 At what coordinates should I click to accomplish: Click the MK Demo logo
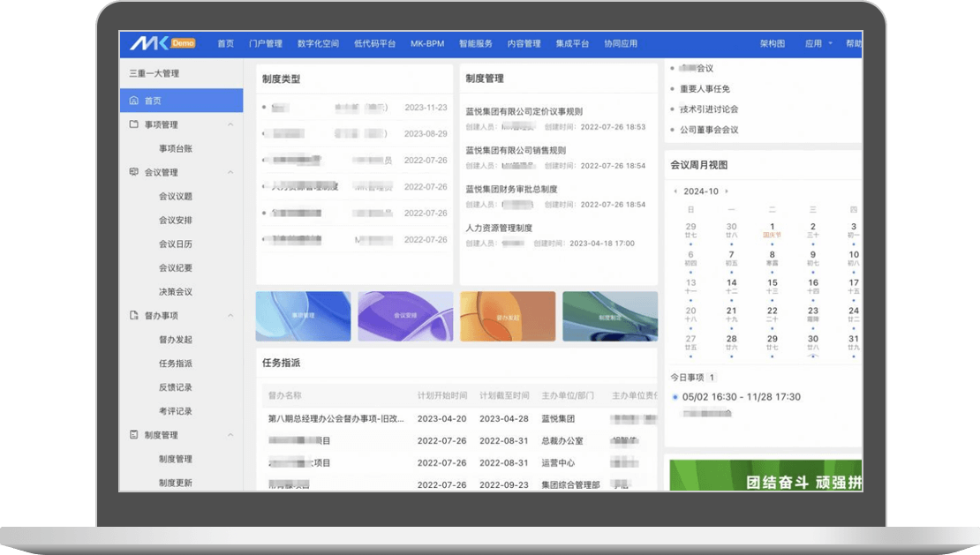tap(162, 43)
